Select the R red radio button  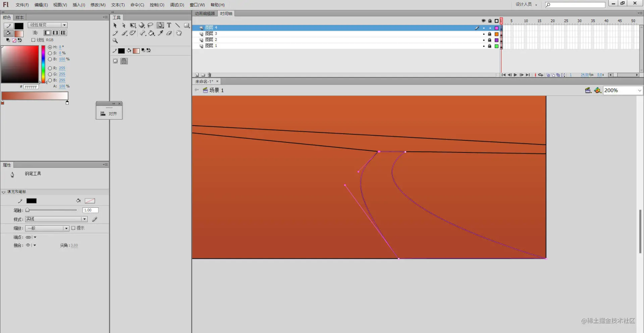click(x=50, y=68)
